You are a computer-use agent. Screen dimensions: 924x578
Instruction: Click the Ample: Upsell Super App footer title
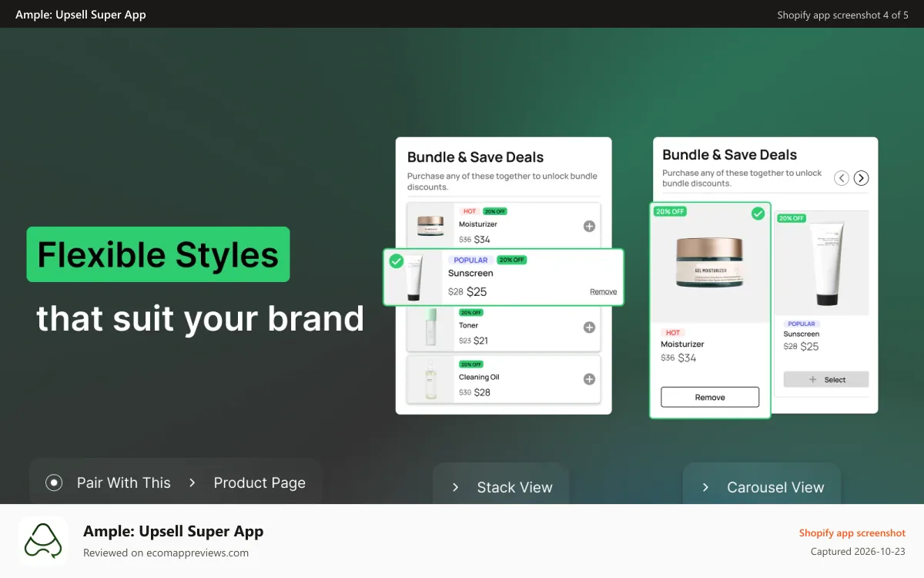click(x=173, y=531)
